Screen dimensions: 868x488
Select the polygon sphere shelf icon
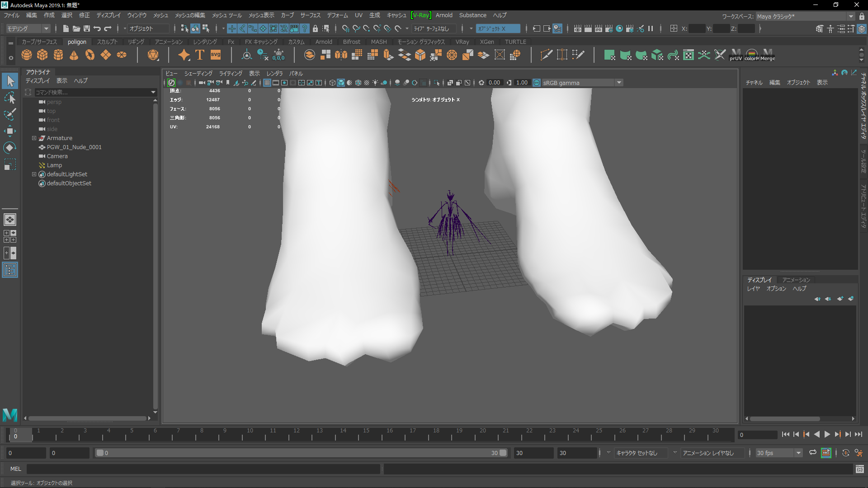click(x=27, y=55)
